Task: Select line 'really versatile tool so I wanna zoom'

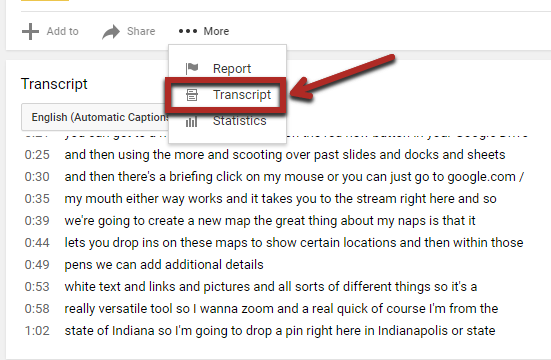Action: (281, 309)
